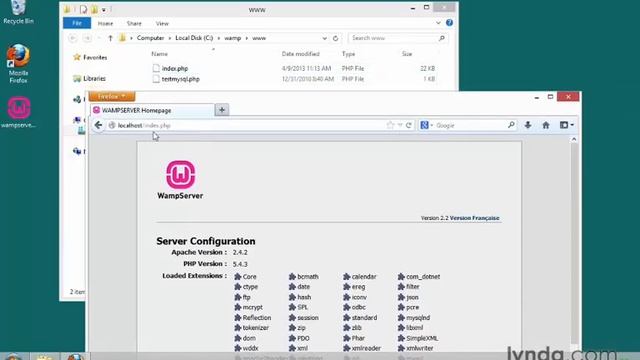Sort by Size column header
The image size is (640, 360).
[x=407, y=54]
